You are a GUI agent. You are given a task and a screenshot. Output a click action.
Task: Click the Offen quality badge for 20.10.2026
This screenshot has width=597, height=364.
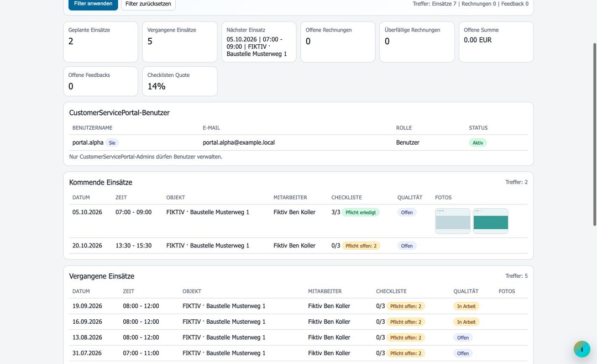(x=407, y=246)
